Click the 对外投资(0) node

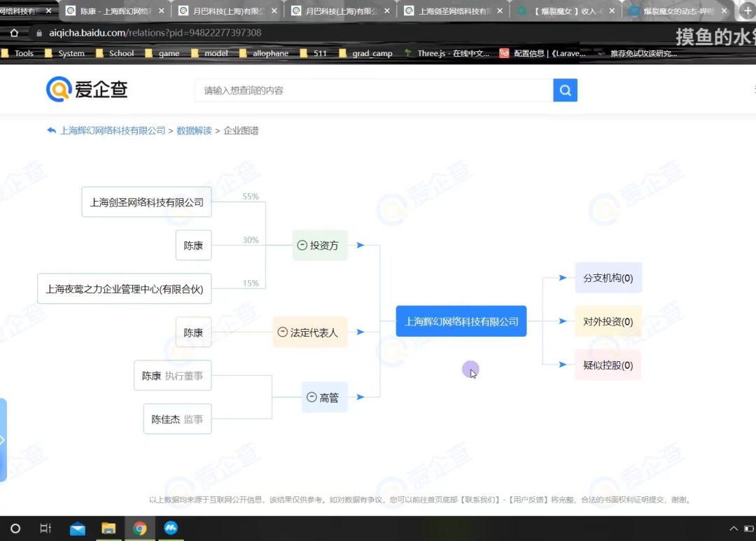pyautogui.click(x=608, y=321)
